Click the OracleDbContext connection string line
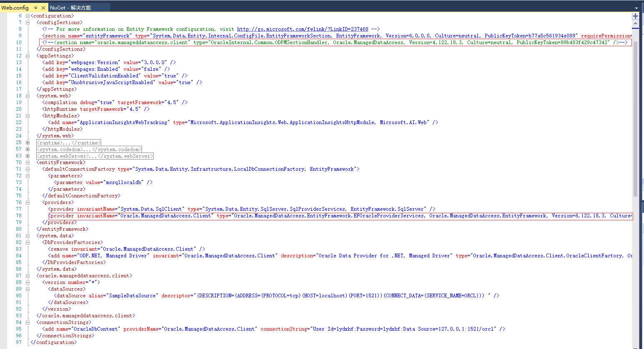The height and width of the screenshot is (349, 644). [274, 329]
